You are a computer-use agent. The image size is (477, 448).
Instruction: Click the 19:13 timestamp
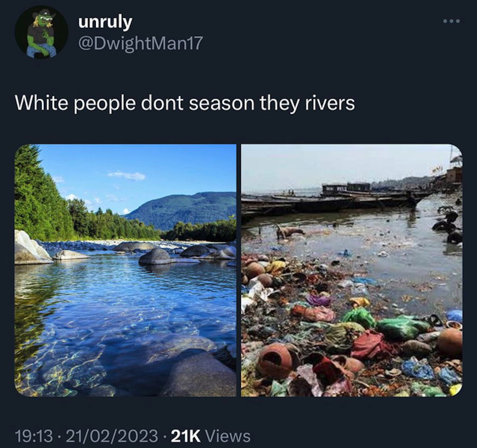(x=34, y=436)
